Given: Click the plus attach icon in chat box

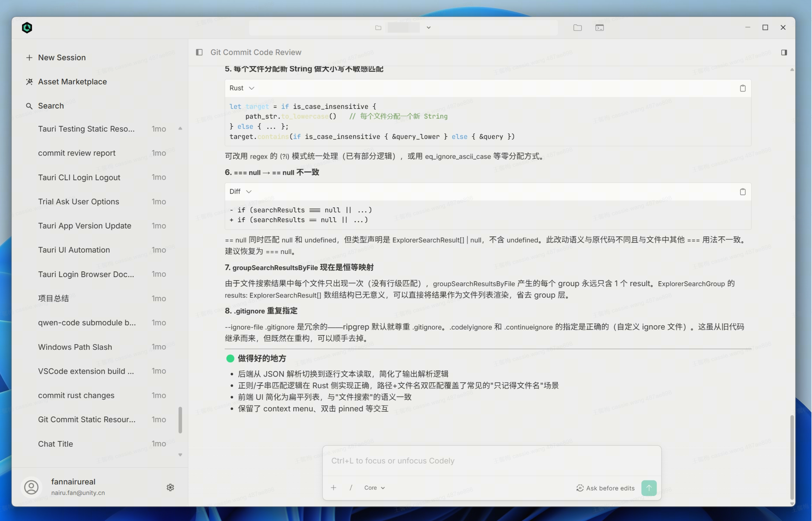Looking at the screenshot, I should coord(334,487).
